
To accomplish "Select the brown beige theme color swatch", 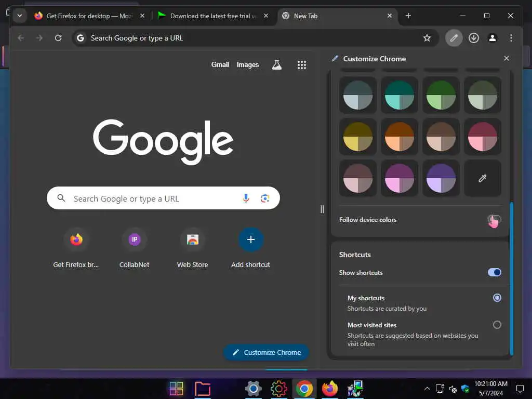I will 441,137.
